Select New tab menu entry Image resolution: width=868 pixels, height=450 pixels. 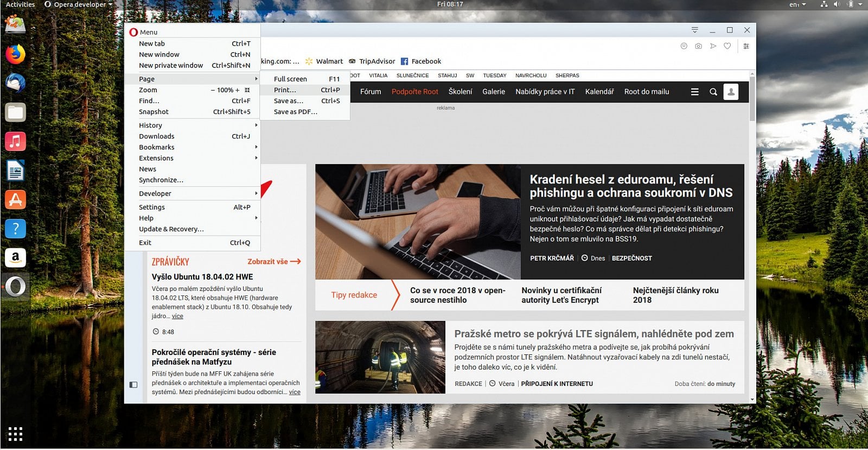point(193,43)
